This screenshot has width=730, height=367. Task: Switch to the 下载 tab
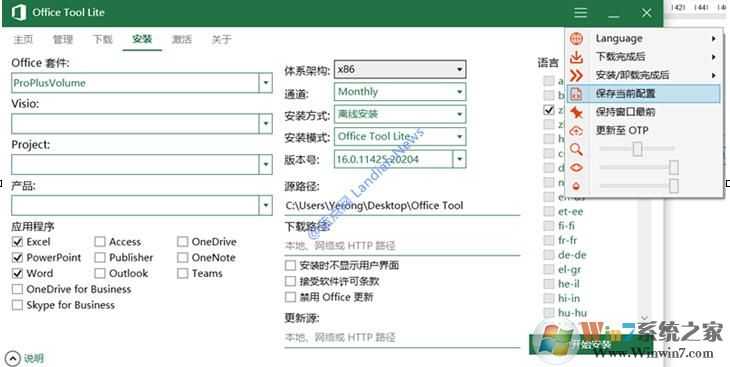pyautogui.click(x=102, y=39)
